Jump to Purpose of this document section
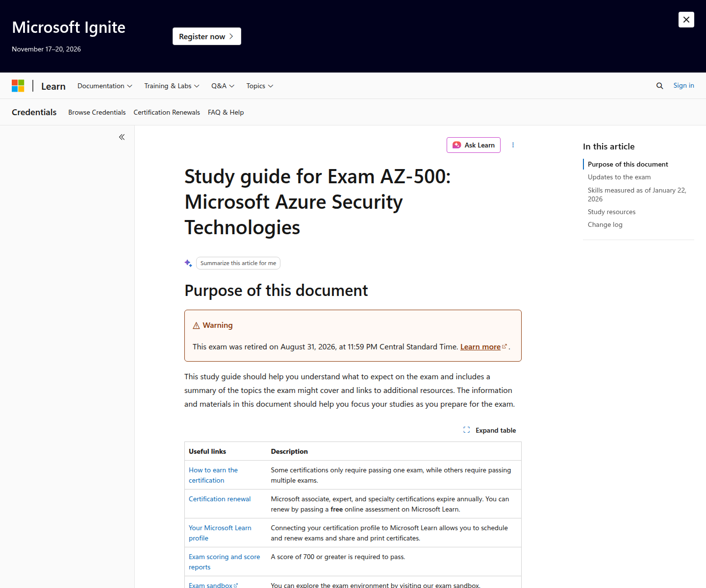The height and width of the screenshot is (588, 706). click(628, 164)
